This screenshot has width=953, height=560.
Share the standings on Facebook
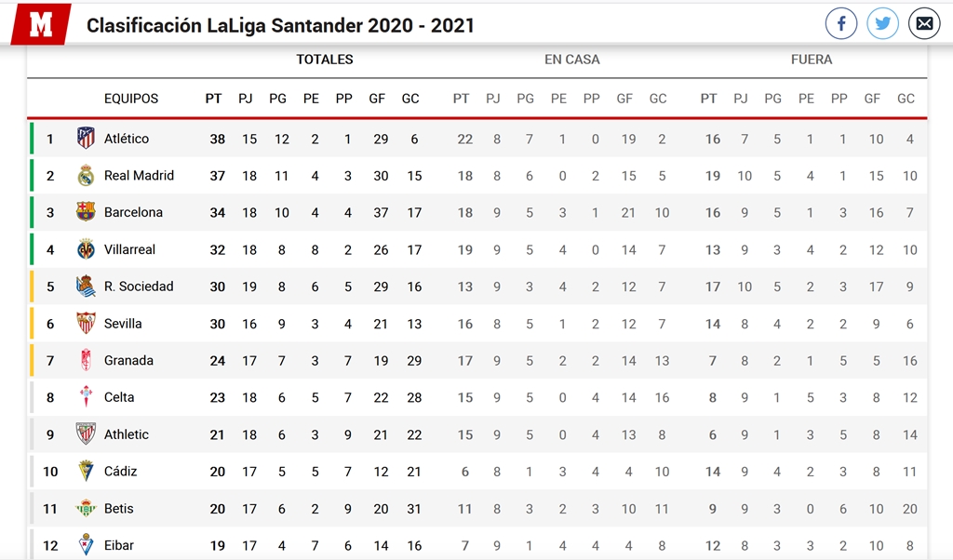pos(841,24)
